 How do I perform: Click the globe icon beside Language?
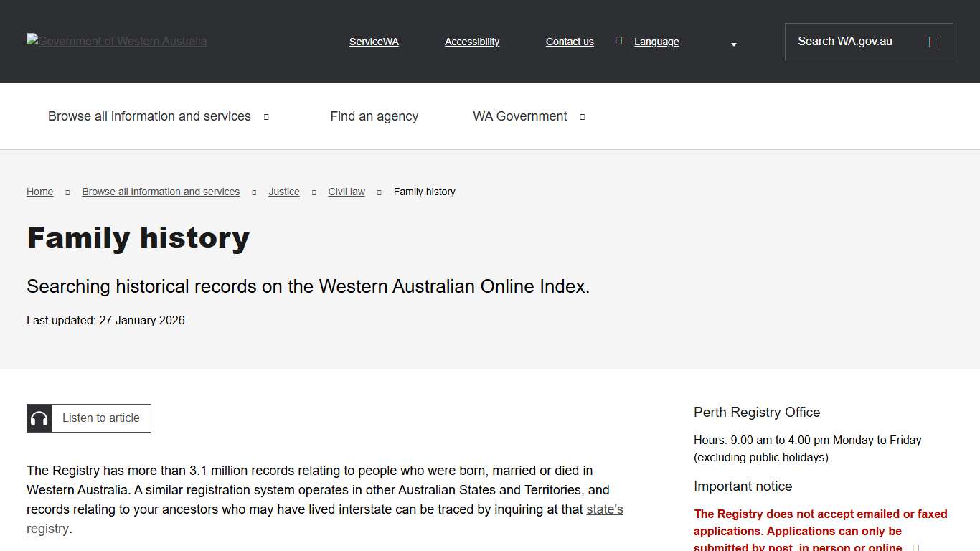point(618,41)
